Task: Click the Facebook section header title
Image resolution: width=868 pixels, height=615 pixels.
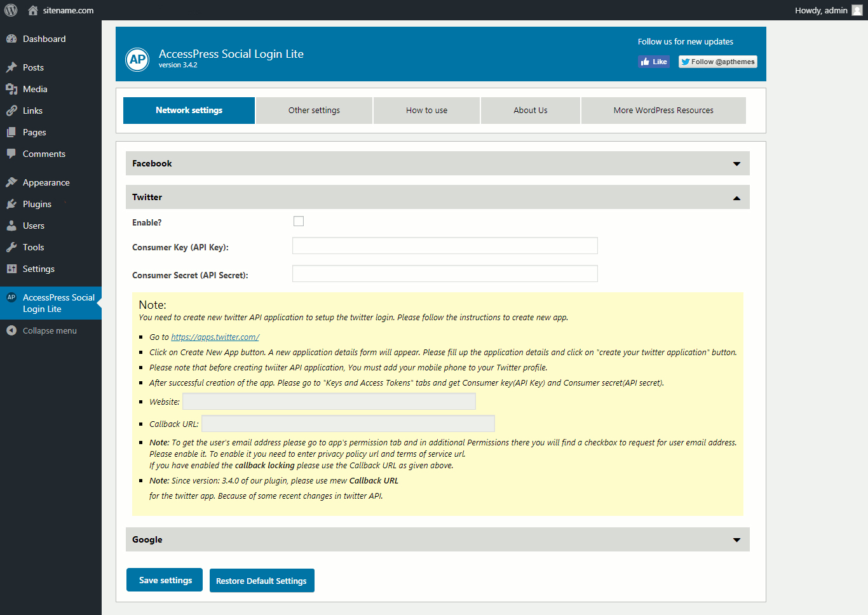Action: click(152, 164)
